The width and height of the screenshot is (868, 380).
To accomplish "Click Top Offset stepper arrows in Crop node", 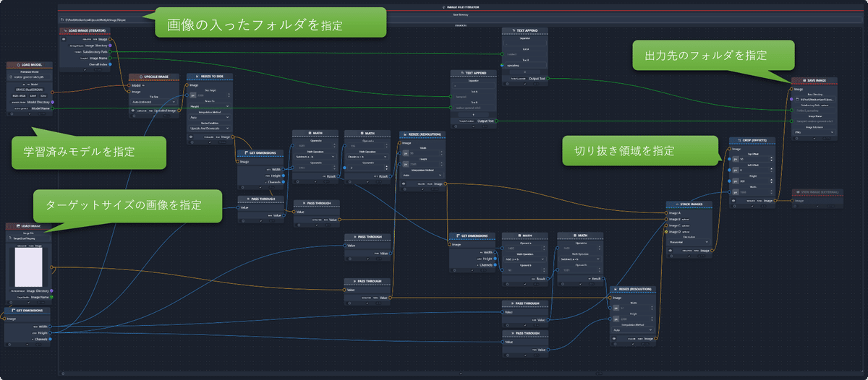I will tap(772, 160).
